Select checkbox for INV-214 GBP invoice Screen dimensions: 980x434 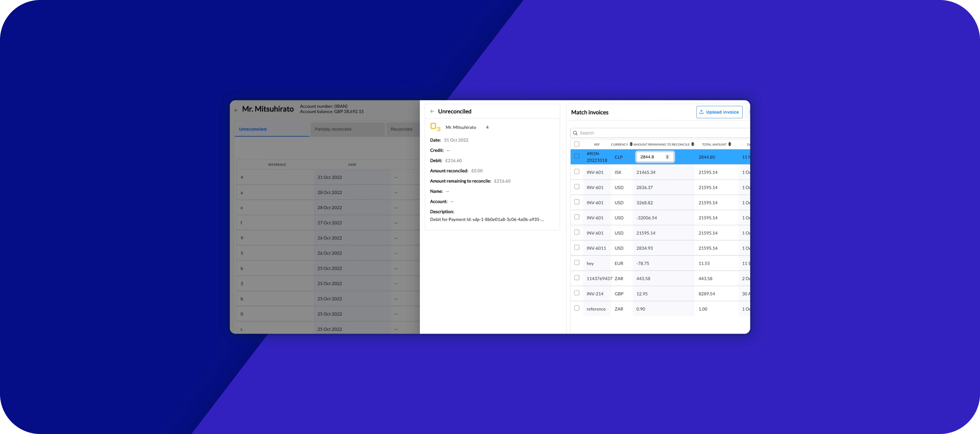pos(577,293)
